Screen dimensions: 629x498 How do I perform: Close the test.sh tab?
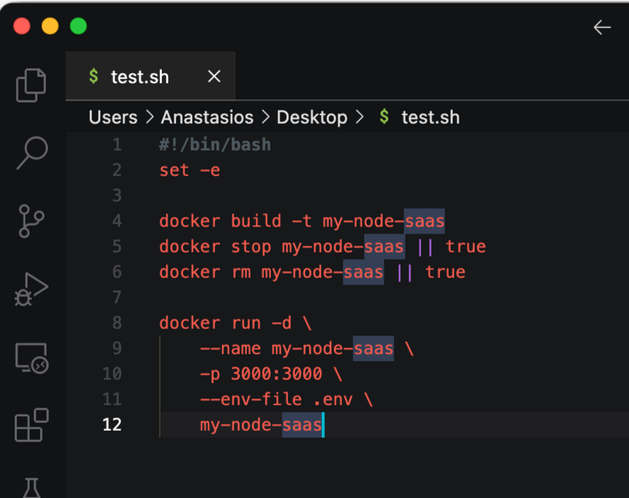(214, 77)
